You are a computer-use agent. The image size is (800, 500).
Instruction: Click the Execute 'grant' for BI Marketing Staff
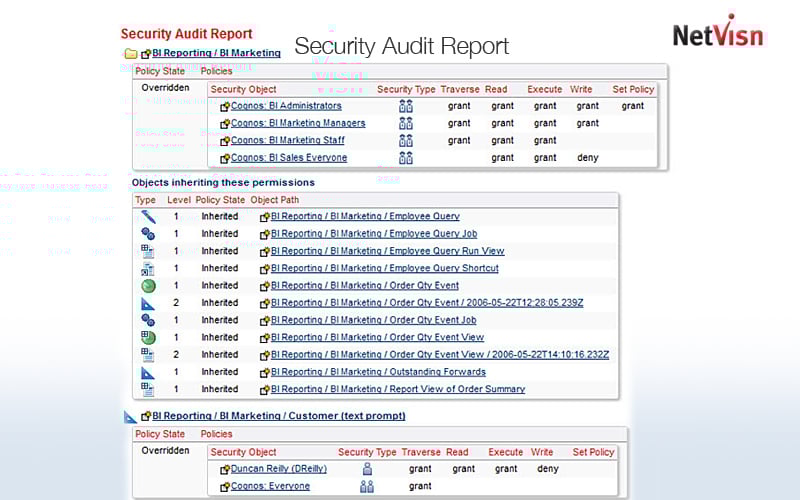[545, 140]
